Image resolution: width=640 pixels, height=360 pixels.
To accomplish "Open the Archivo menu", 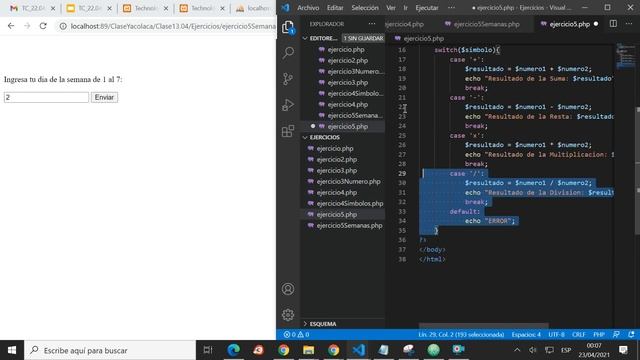I will [x=308, y=8].
